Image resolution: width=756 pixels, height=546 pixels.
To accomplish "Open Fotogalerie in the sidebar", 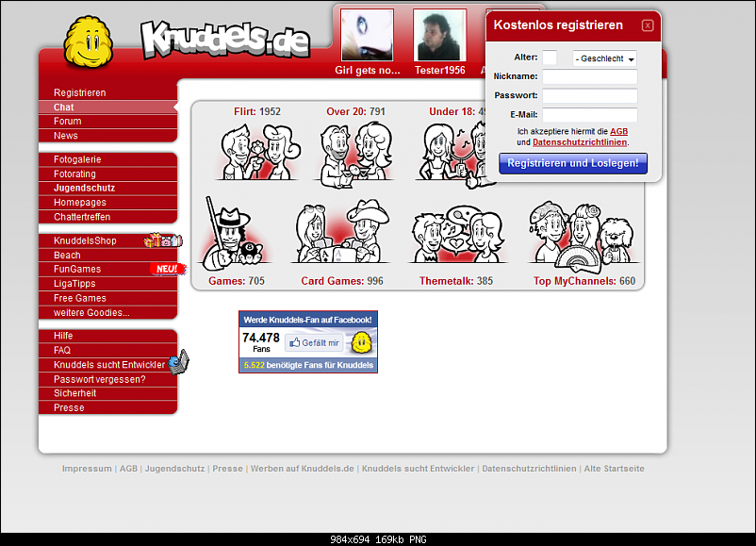I will 108,159.
